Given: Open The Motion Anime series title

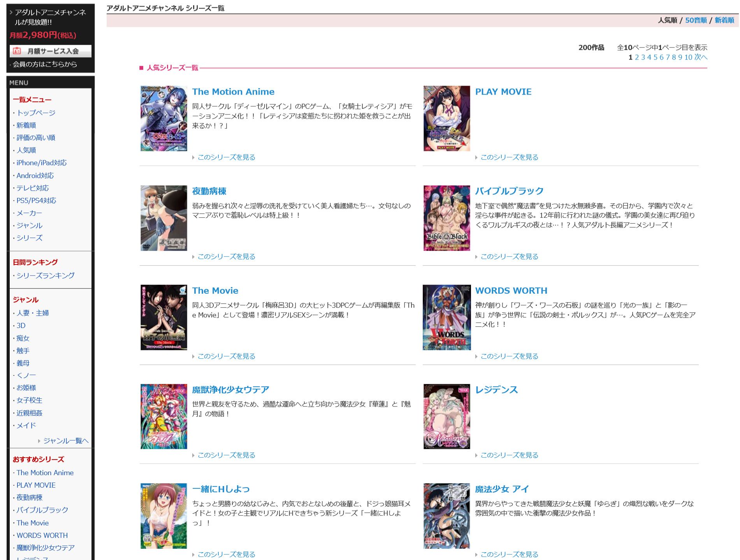Looking at the screenshot, I should tap(233, 92).
